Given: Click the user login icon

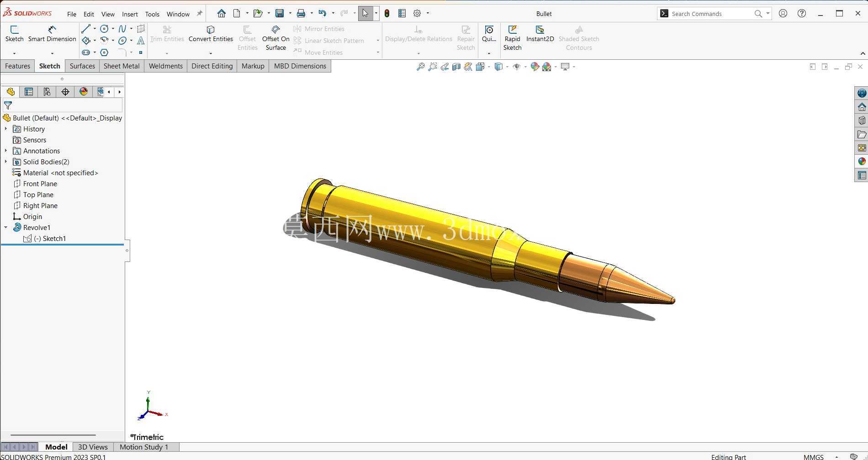Looking at the screenshot, I should (783, 14).
